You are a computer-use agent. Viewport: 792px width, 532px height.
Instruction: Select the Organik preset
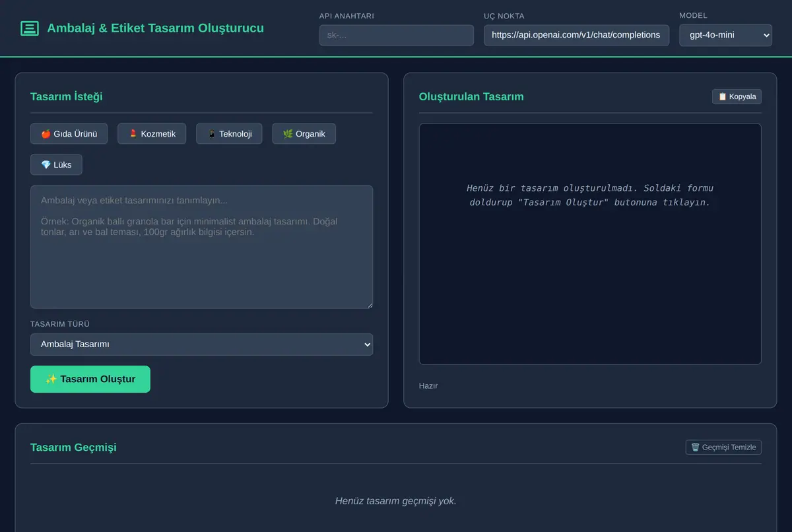[x=304, y=134]
